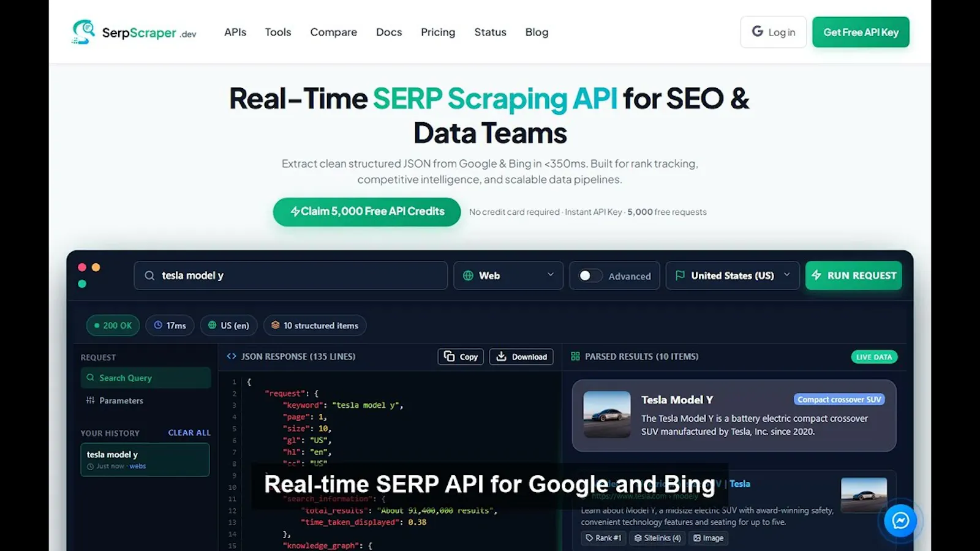The height and width of the screenshot is (551, 980).
Task: Click the SerpScraper.dev logo
Action: 134,32
